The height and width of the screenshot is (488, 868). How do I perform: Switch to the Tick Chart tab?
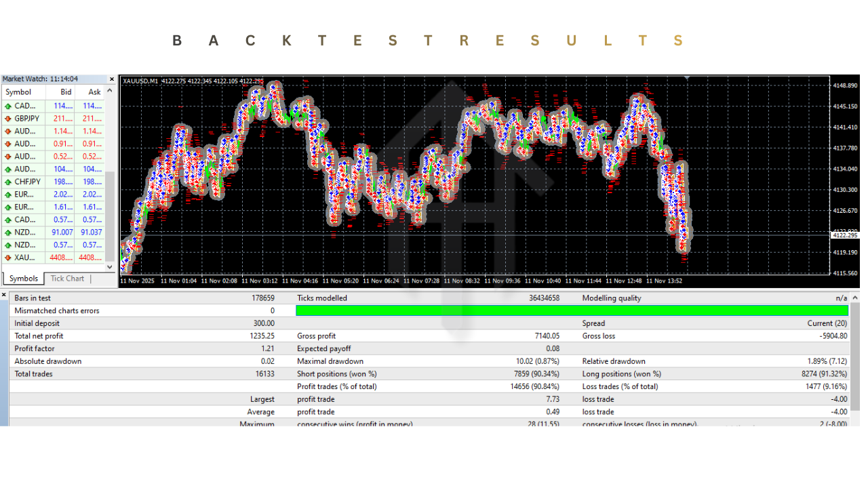click(67, 278)
